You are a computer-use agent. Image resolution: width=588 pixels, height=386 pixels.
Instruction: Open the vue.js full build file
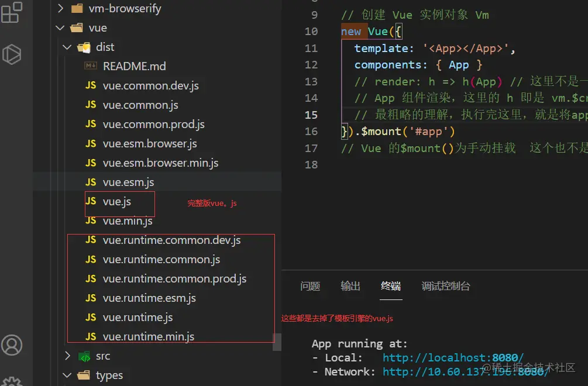click(116, 202)
